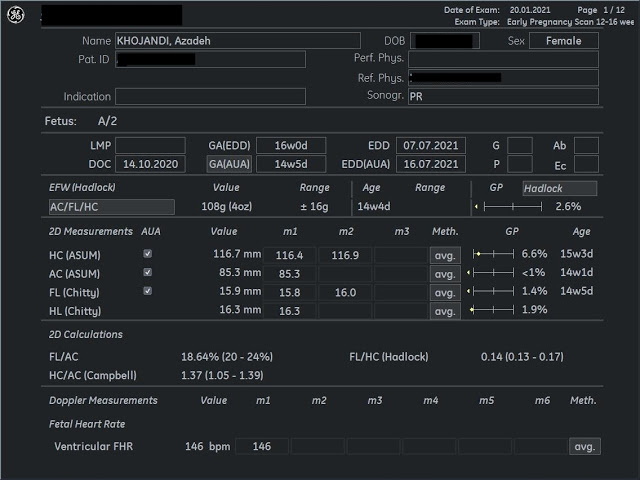The width and height of the screenshot is (640, 480).
Task: Click the Fetus A/2 label
Action: tap(81, 121)
